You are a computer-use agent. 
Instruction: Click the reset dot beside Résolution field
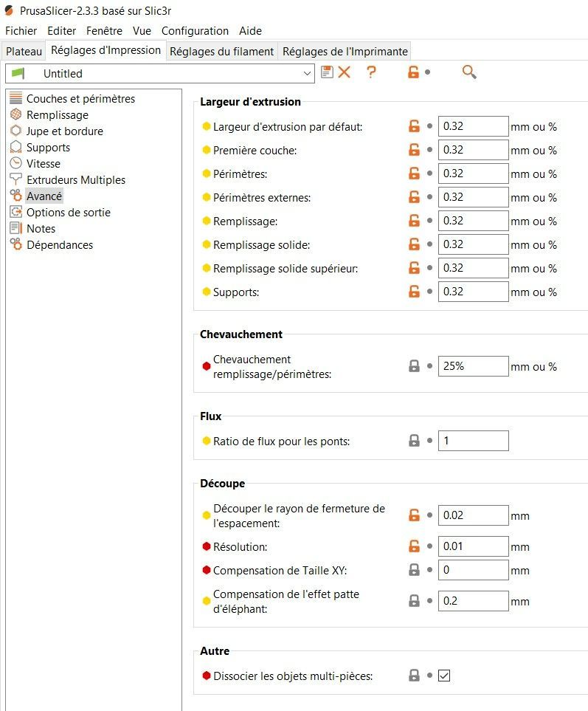pos(429,546)
